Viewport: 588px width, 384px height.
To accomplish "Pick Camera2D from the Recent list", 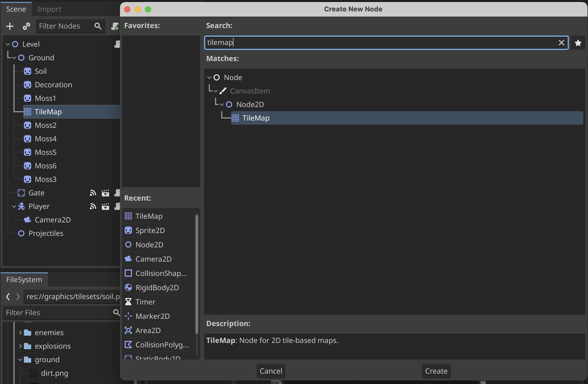I will [157, 259].
